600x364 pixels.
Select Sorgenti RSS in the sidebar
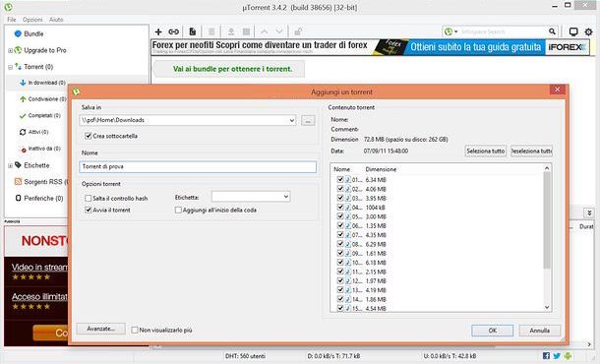[x=41, y=182]
